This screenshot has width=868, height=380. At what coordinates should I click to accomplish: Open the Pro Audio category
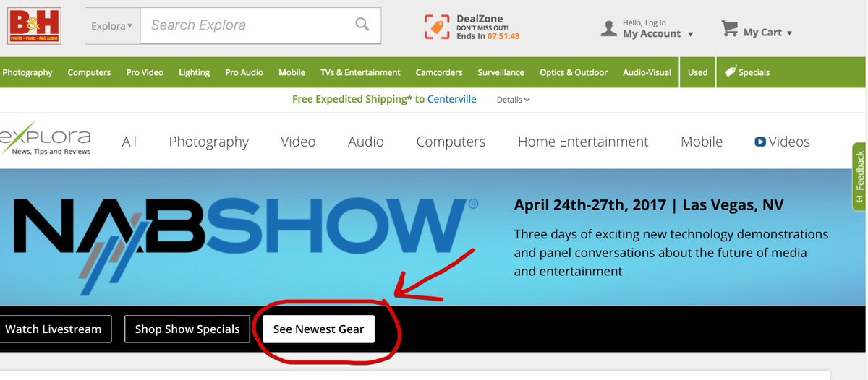coord(244,72)
